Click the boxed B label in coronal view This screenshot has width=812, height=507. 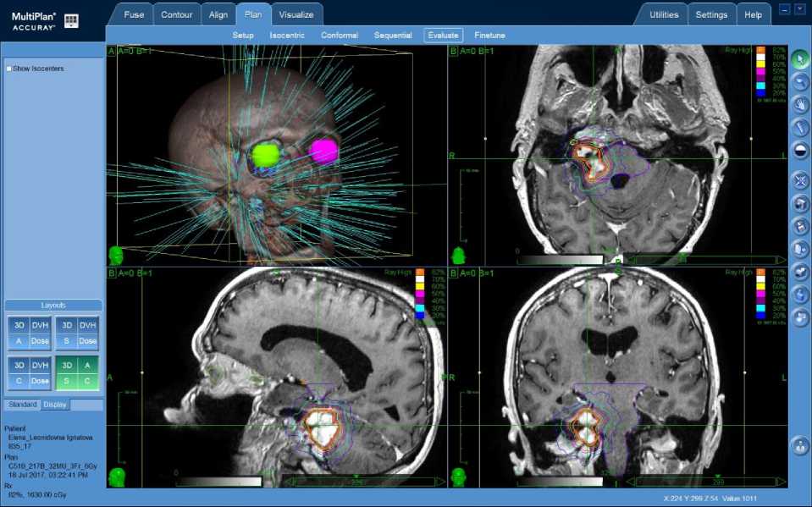pyautogui.click(x=454, y=273)
